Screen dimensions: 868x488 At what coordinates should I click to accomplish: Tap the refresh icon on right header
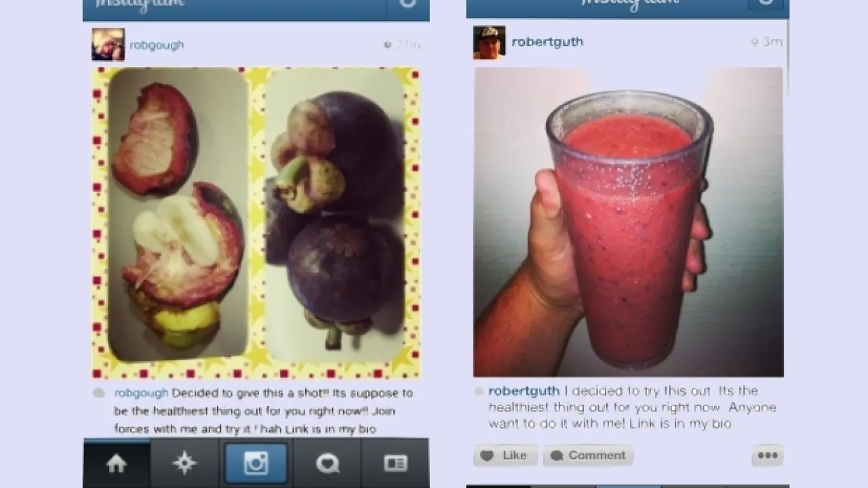[x=765, y=3]
